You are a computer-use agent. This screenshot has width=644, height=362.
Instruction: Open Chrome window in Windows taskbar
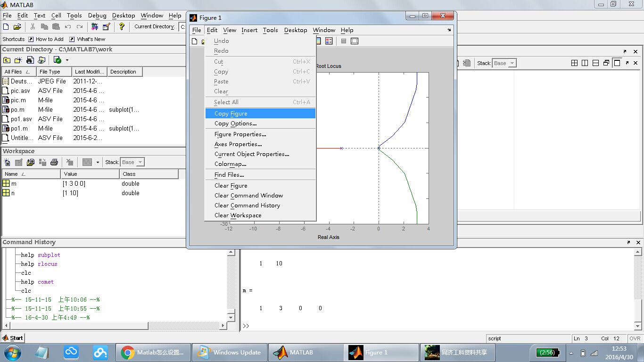153,353
